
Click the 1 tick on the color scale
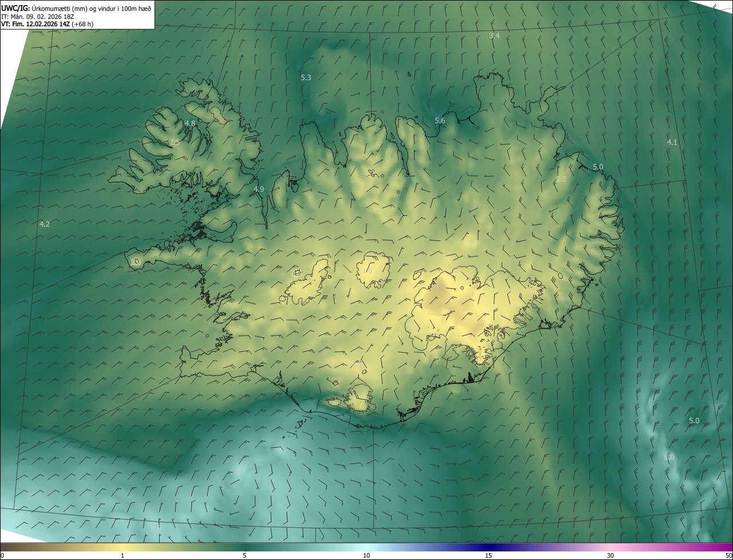[x=123, y=555]
